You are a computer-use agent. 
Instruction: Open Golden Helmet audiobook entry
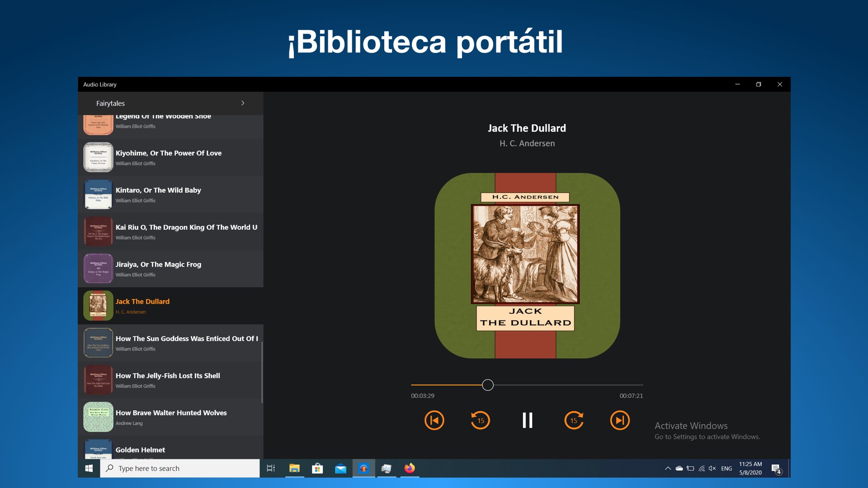point(140,450)
